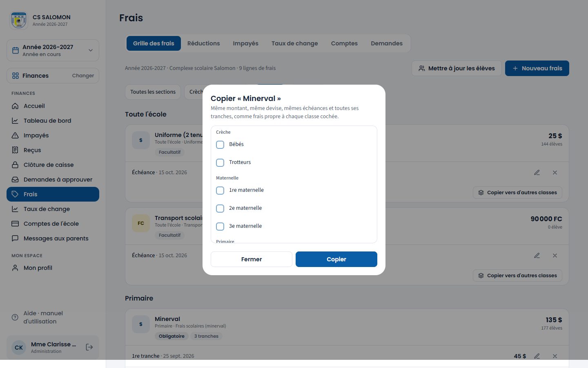
Task: Copy Transport scolaire fee to other classes
Action: tap(517, 276)
